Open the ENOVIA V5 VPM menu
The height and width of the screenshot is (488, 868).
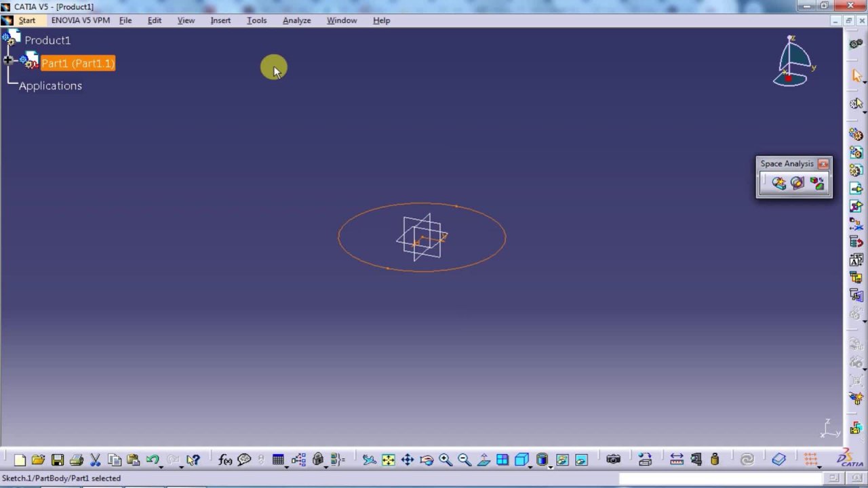click(x=81, y=20)
